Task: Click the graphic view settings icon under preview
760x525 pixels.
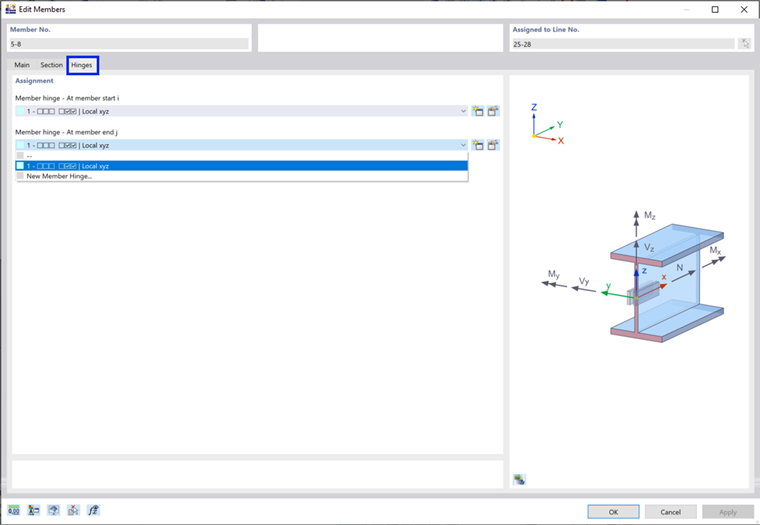Action: (x=519, y=479)
